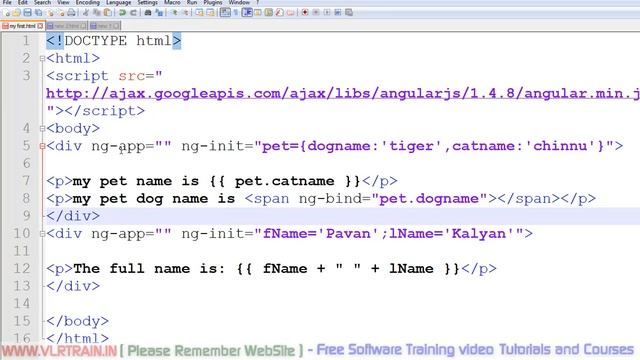Open the View menu

[x=63, y=2]
